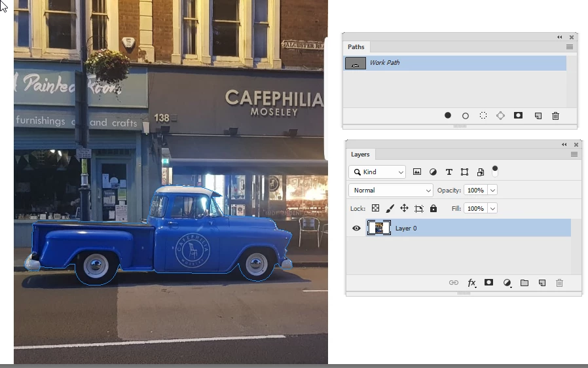Click the Opacity 100% value field
Viewport: 588px width, 368px height.
(x=476, y=190)
